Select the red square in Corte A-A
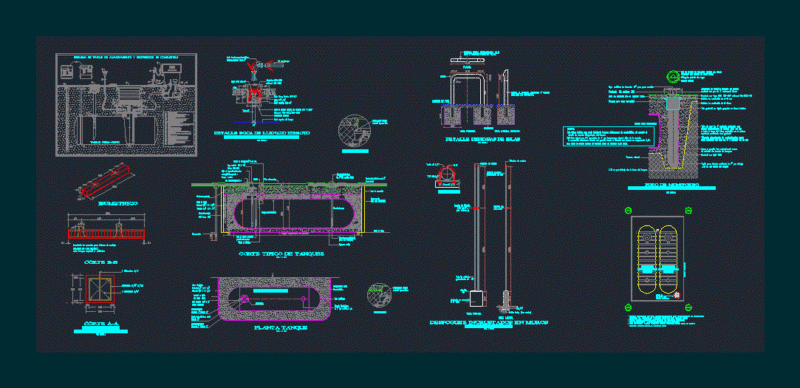800x388 pixels. 100,289
